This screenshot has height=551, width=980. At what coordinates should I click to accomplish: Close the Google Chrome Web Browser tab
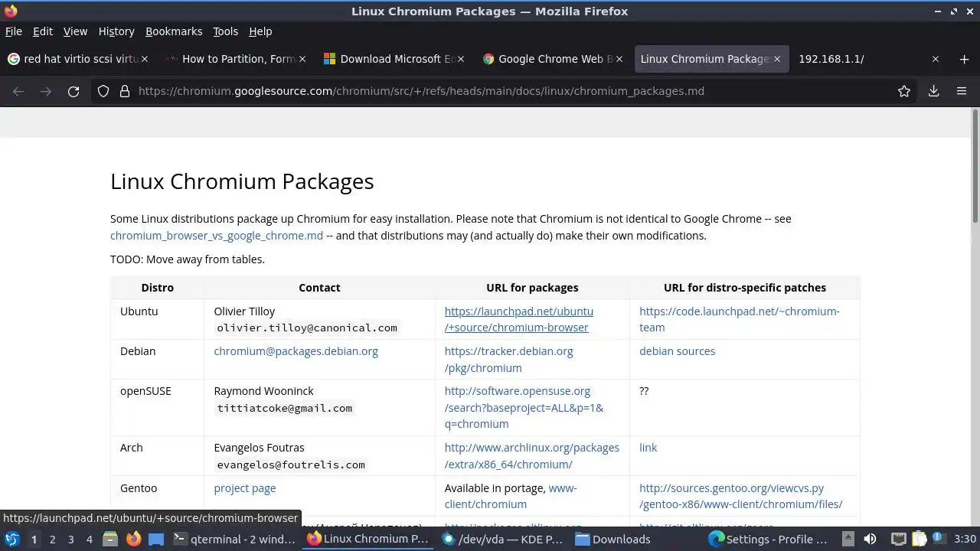point(619,59)
